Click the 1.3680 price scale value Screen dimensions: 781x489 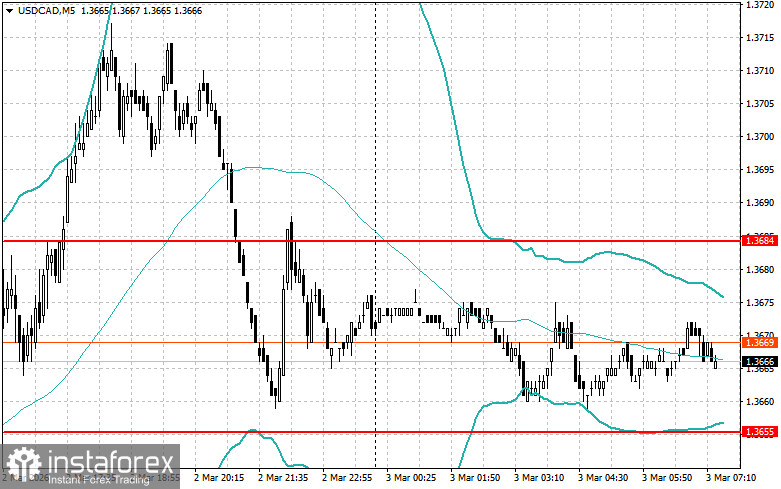pos(760,270)
